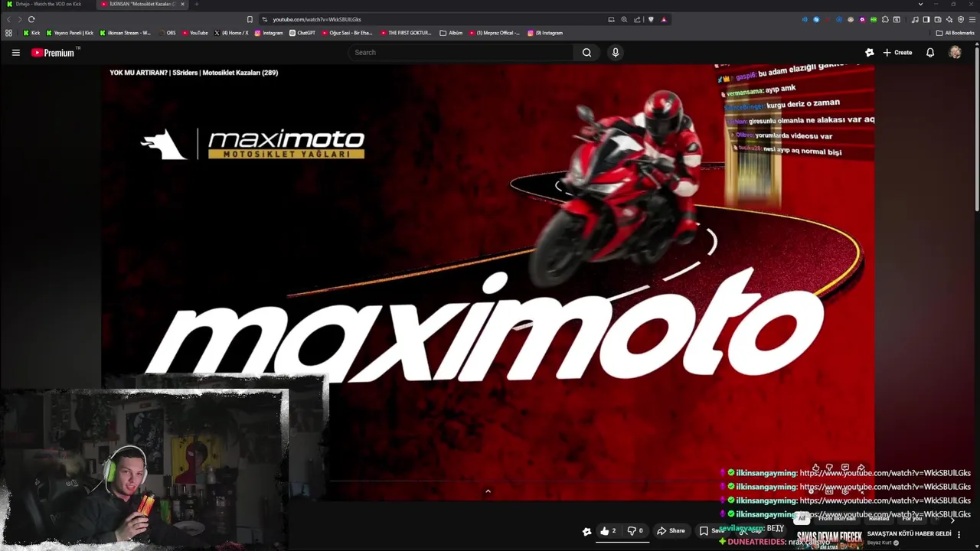Bookmark this page icon in address bar
Image resolution: width=980 pixels, height=551 pixels.
coord(250,19)
